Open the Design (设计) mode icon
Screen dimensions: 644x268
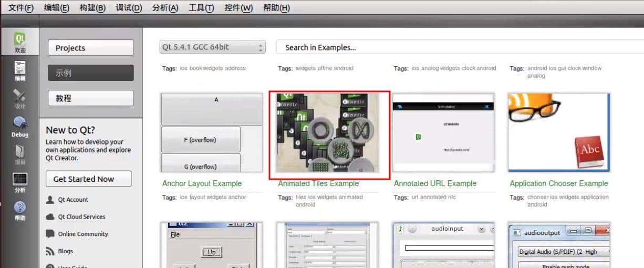click(x=19, y=98)
